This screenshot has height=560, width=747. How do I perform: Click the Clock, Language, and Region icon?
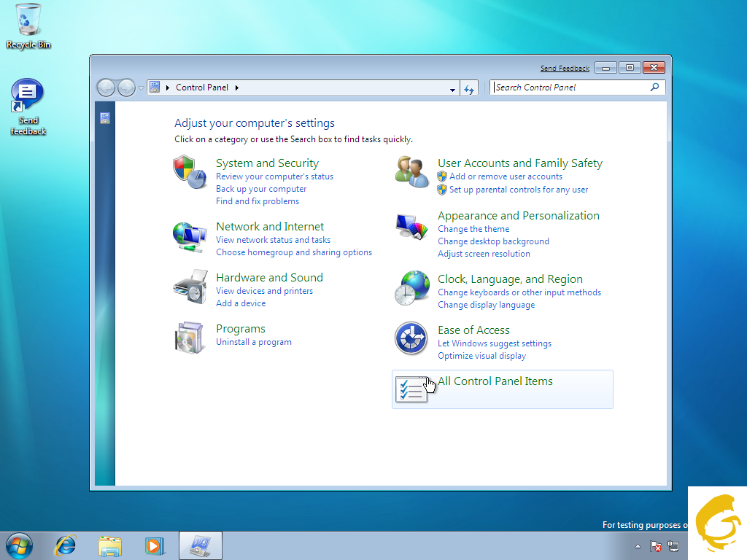[x=411, y=287]
